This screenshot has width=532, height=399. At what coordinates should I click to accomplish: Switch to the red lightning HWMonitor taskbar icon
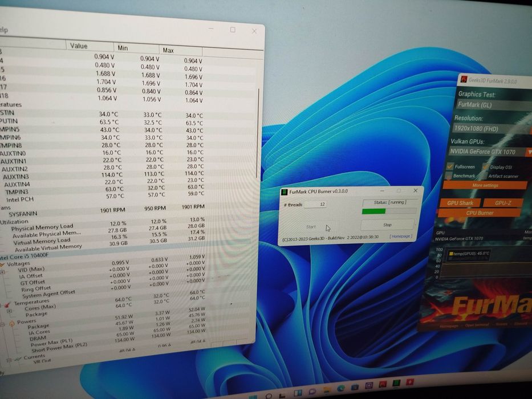409,382
